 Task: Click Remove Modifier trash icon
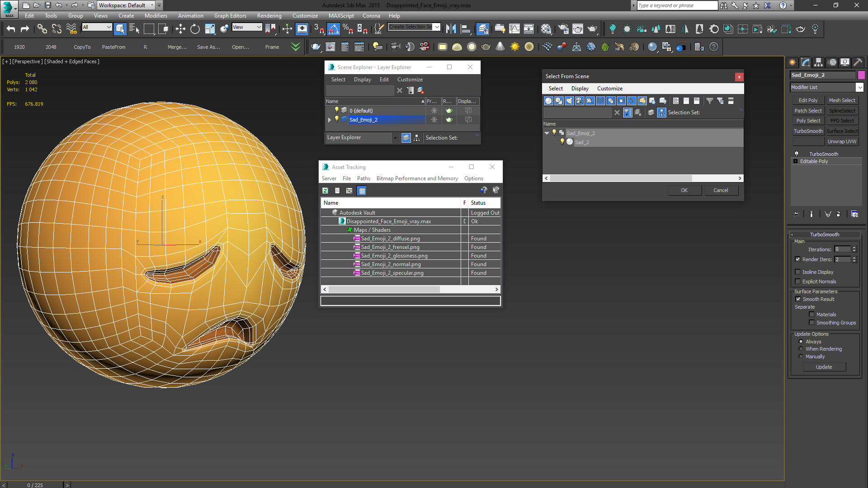coord(839,214)
